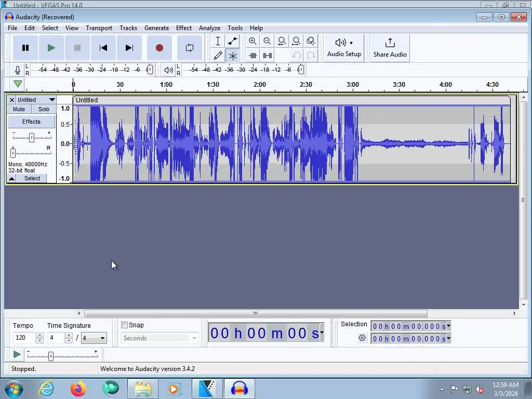The width and height of the screenshot is (532, 399).
Task: Adjust the track pan slider
Action: click(x=13, y=153)
